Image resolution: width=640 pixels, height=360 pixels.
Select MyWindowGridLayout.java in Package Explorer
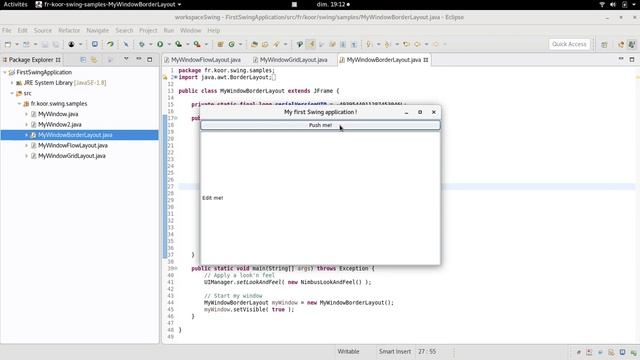tap(72, 156)
